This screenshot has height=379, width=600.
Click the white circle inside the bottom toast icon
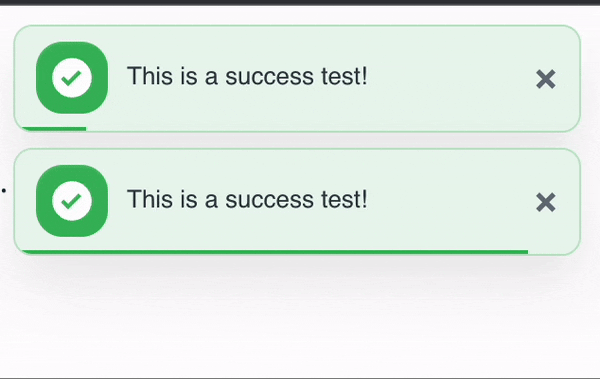[72, 201]
